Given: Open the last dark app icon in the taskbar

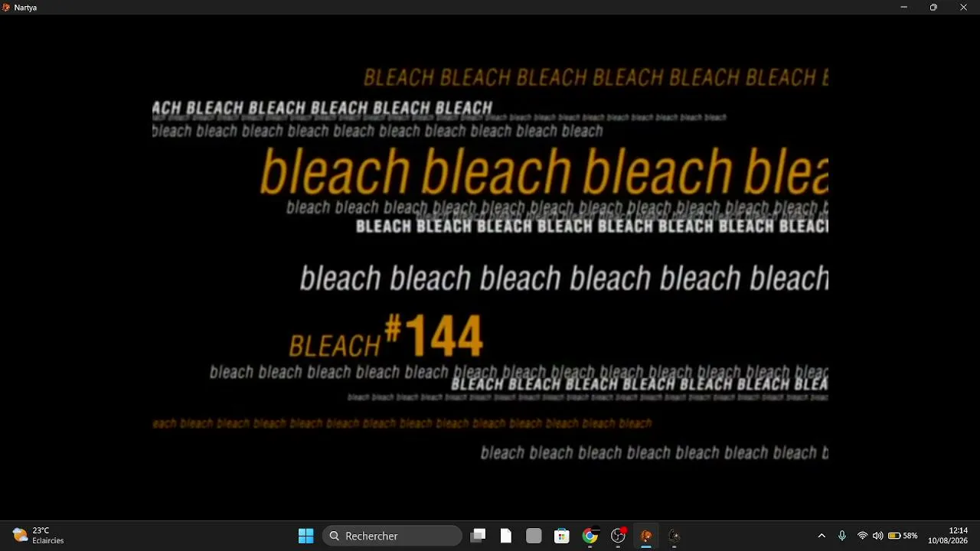Looking at the screenshot, I should [x=675, y=536].
